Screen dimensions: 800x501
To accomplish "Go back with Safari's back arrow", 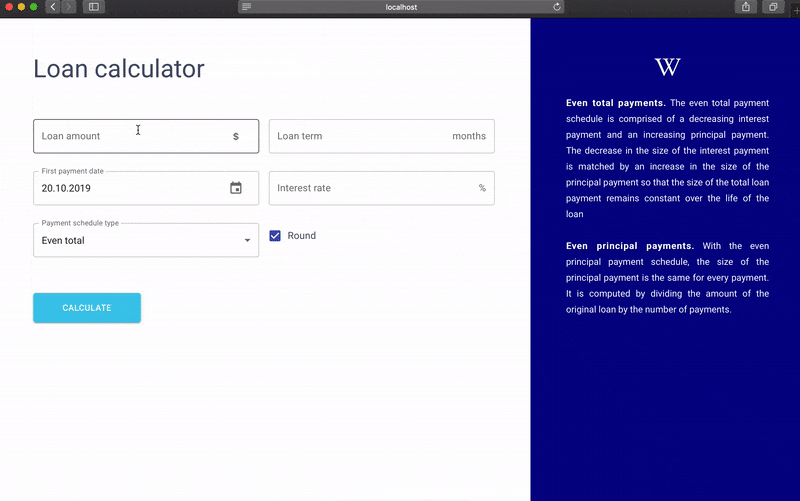I will (x=53, y=7).
